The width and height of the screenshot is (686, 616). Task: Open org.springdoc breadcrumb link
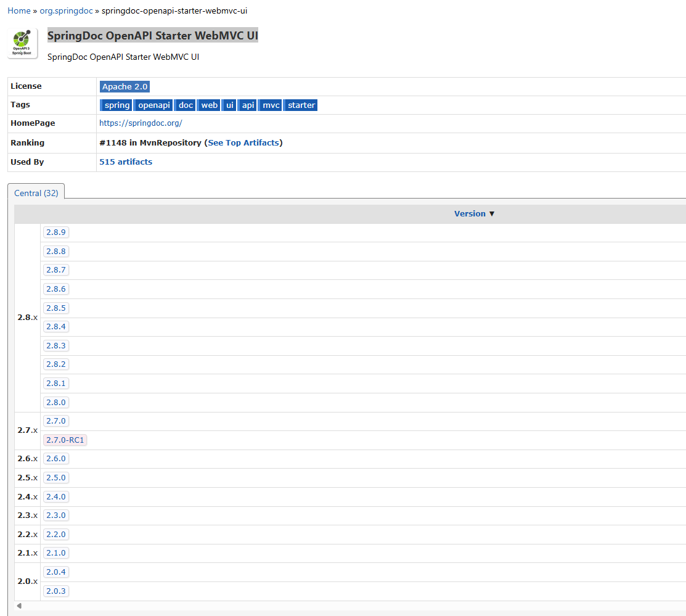(x=66, y=10)
